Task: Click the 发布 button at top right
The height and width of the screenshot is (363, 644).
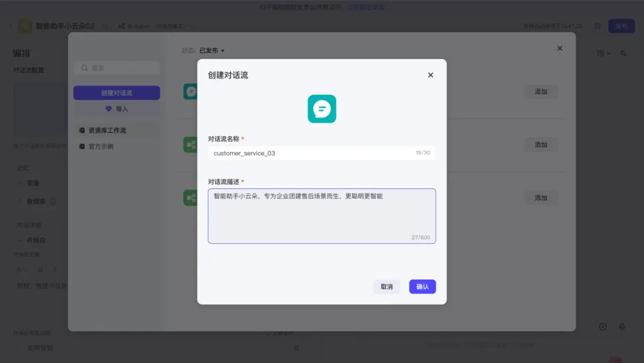Action: pos(621,26)
